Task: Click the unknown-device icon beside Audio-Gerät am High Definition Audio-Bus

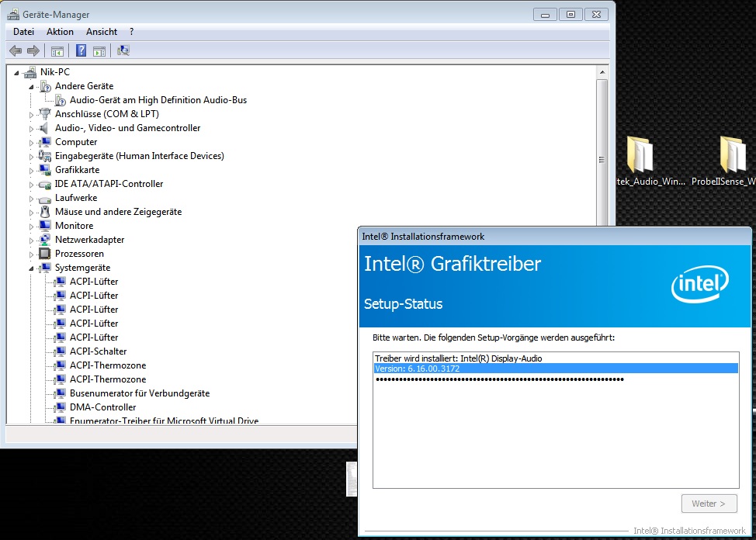Action: 61,100
